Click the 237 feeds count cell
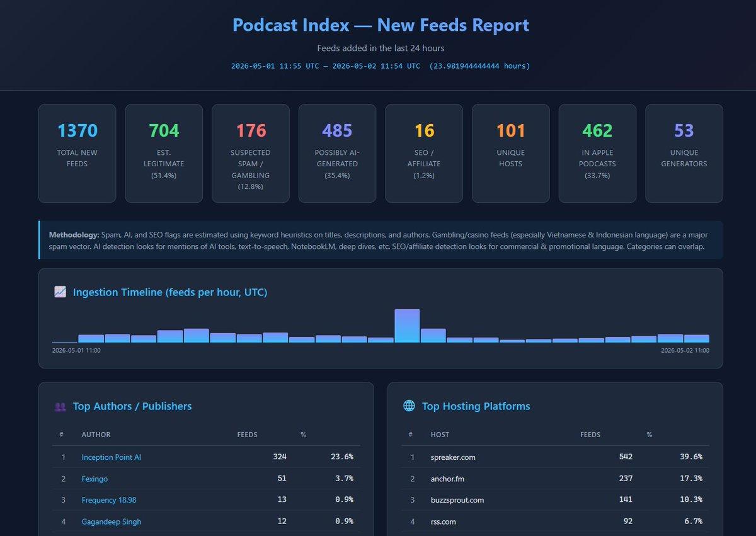Viewport: 756px width, 536px height. 626,479
